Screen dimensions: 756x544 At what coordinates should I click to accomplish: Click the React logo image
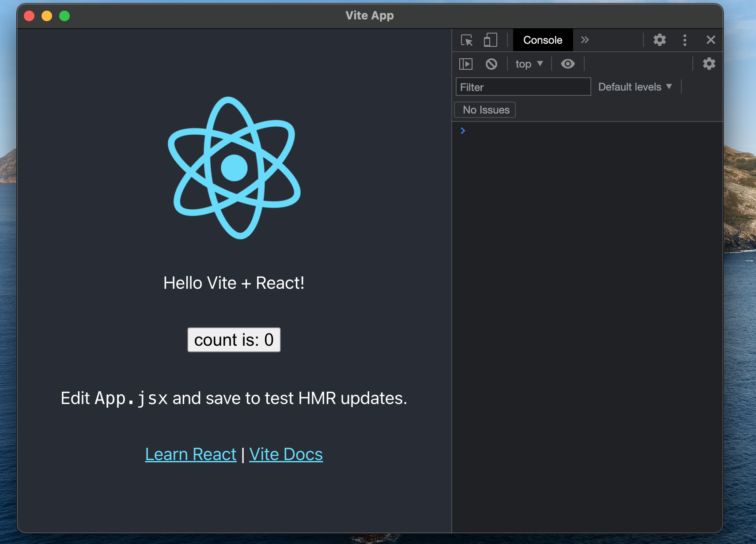pos(234,168)
